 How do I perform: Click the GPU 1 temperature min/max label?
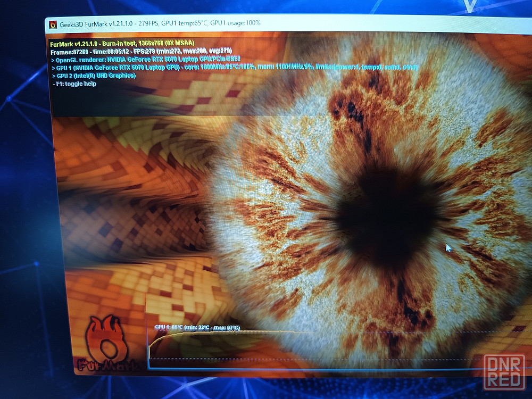coord(197,328)
